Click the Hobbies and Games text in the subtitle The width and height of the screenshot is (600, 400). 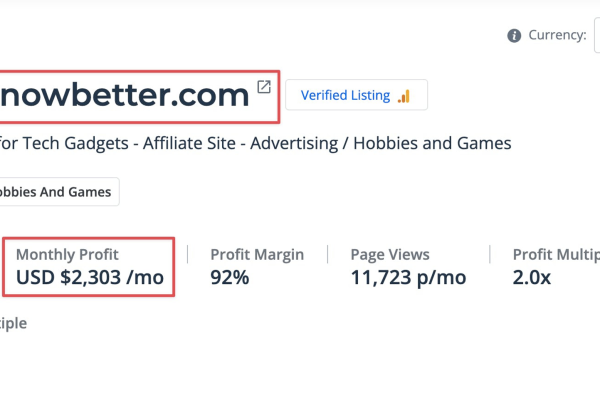click(x=432, y=144)
